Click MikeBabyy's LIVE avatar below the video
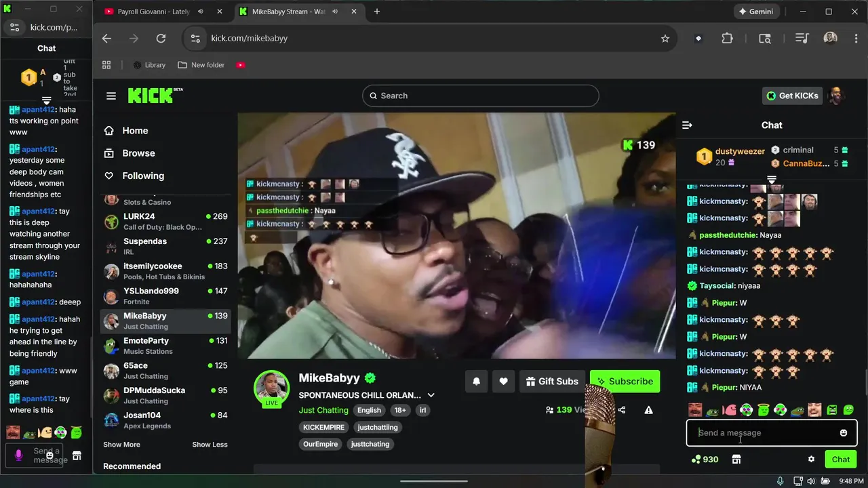The height and width of the screenshot is (488, 868). tap(271, 388)
